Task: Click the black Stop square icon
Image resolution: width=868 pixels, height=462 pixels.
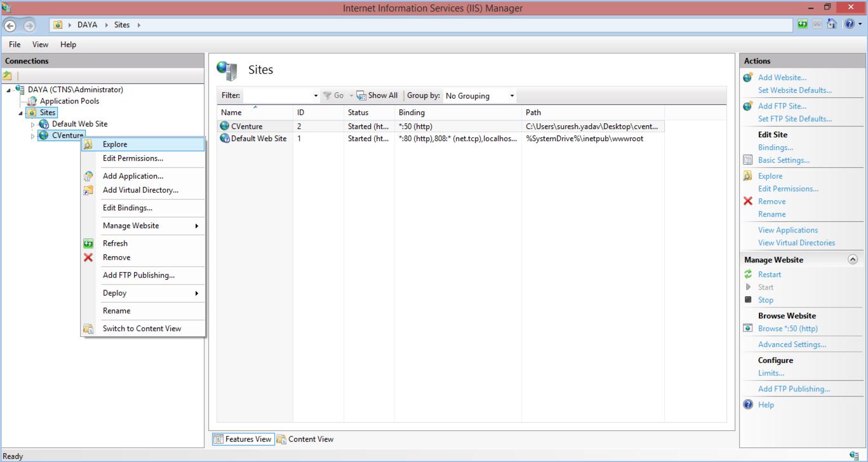Action: point(748,299)
